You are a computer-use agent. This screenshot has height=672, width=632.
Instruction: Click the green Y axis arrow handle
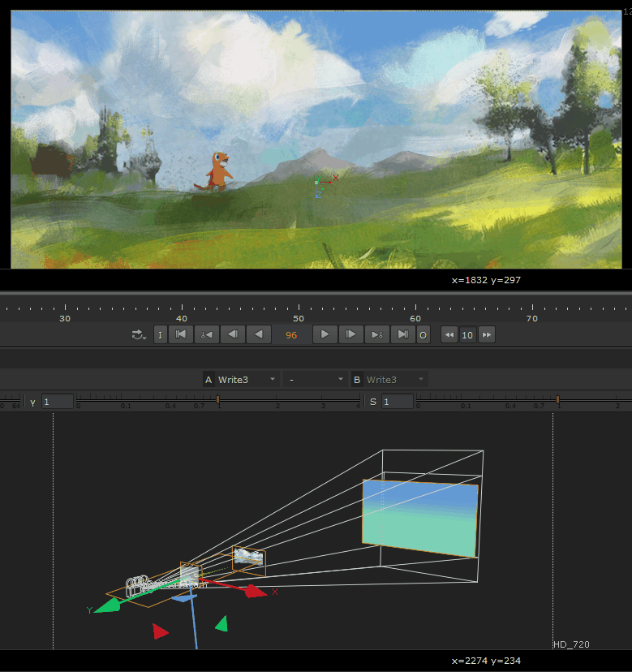tap(107, 606)
